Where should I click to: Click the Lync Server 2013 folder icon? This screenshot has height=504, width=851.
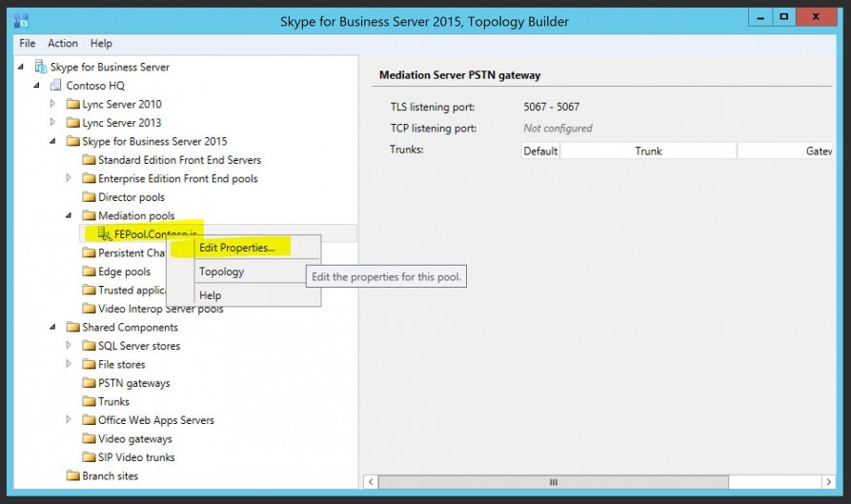[72, 123]
